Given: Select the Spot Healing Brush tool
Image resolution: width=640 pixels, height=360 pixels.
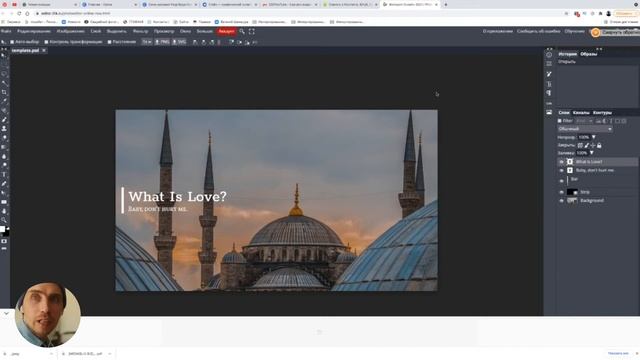Looking at the screenshot, I should (4, 110).
